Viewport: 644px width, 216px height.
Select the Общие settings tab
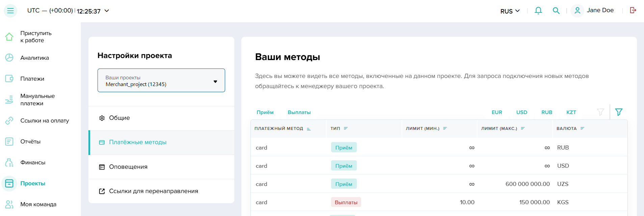click(119, 118)
